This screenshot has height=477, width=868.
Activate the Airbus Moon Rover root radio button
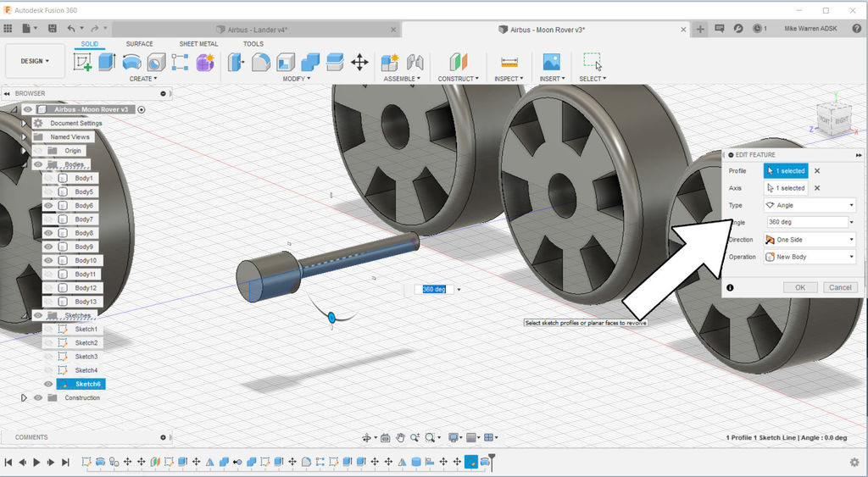[142, 109]
